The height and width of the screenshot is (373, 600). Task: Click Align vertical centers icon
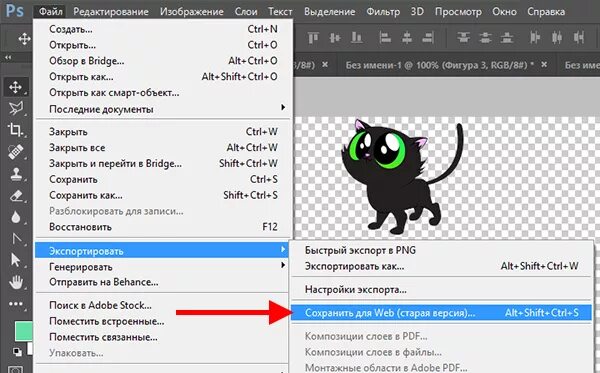pos(335,37)
